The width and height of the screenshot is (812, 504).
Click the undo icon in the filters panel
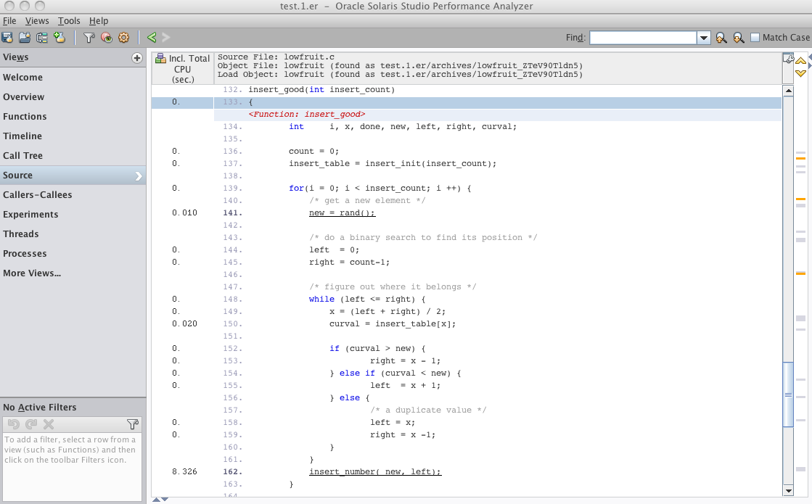pos(14,424)
